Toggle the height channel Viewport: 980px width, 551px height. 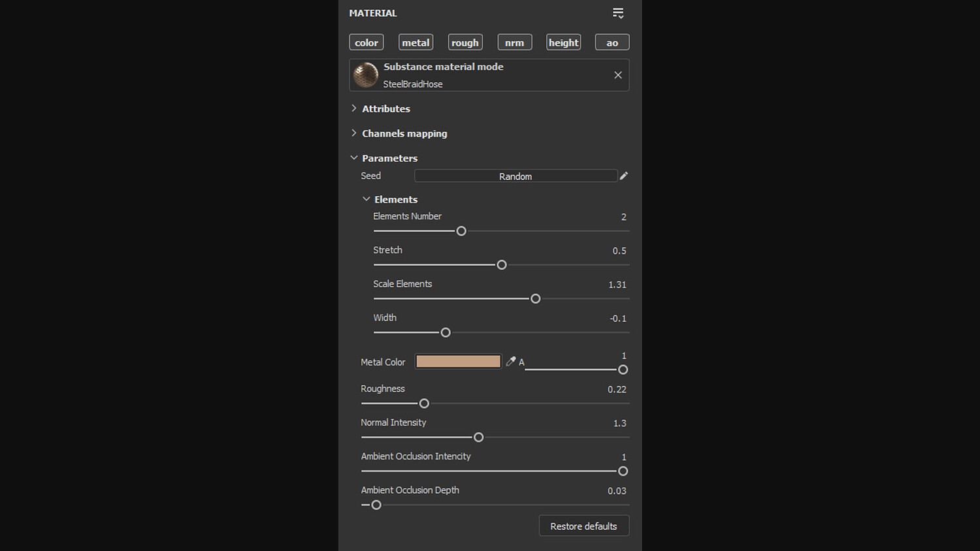pyautogui.click(x=563, y=42)
